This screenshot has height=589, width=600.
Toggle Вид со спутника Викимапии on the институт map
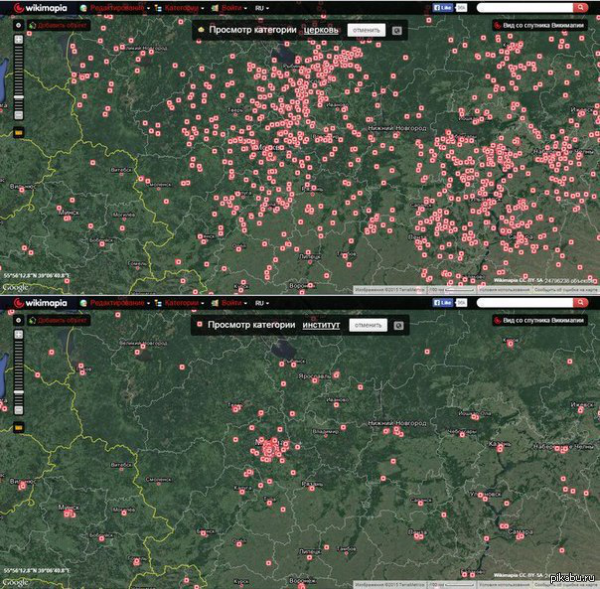pyautogui.click(x=540, y=320)
